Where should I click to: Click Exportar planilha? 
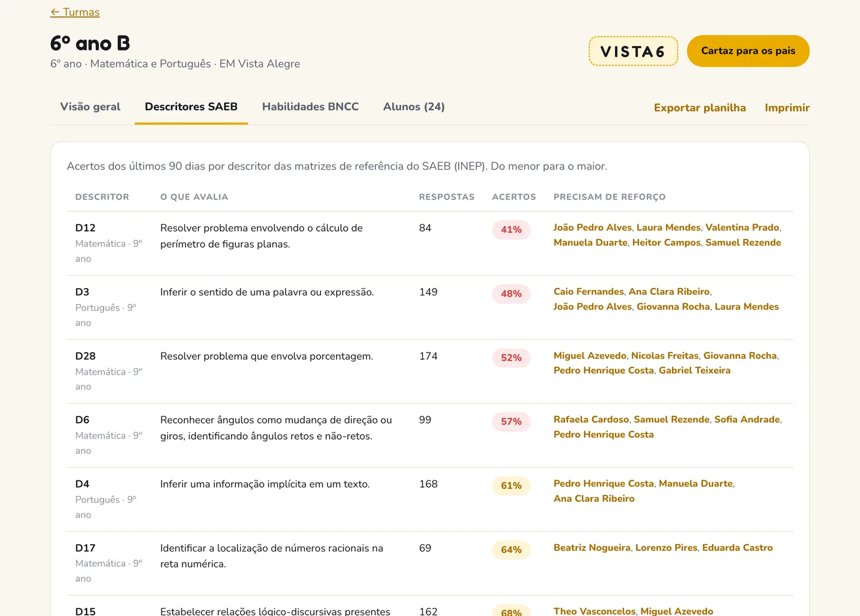coord(700,108)
